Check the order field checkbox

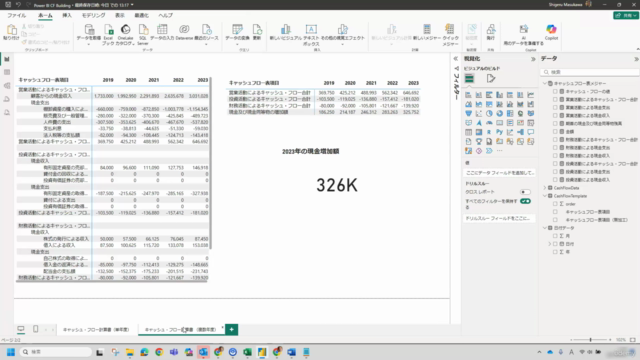tap(555, 204)
